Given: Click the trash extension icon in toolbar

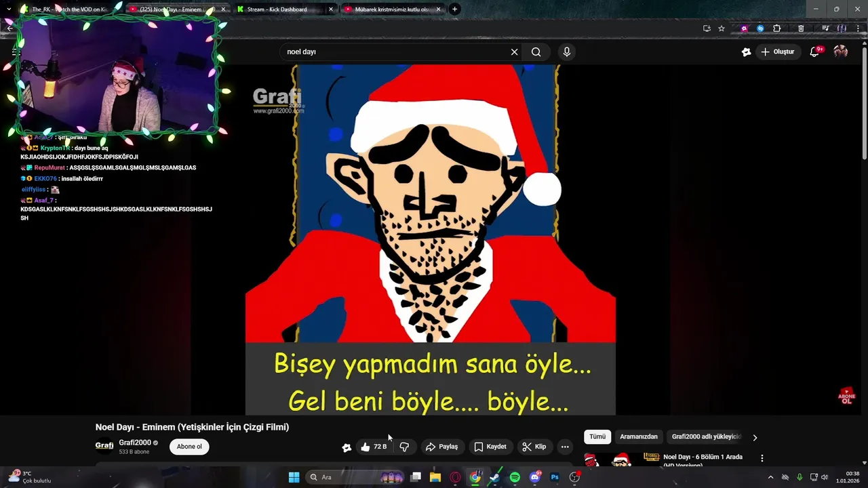Looking at the screenshot, I should pyautogui.click(x=801, y=28).
